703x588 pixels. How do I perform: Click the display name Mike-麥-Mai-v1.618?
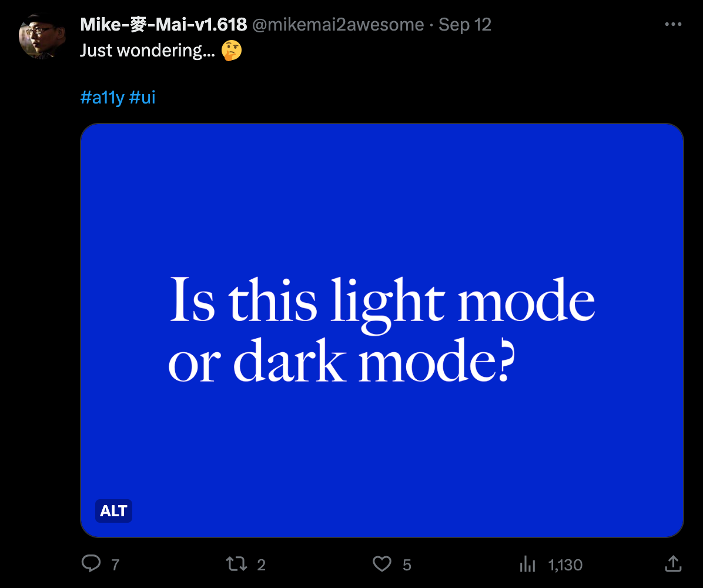(163, 25)
